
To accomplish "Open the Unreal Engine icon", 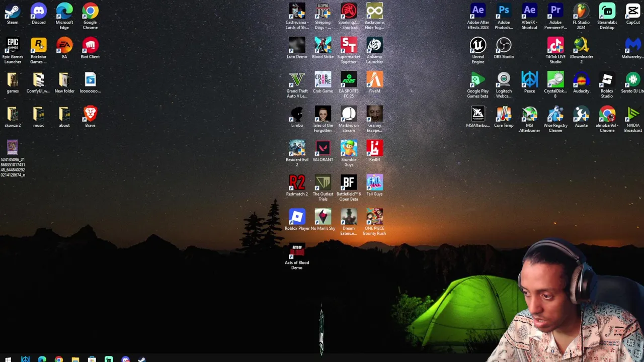I will point(478,45).
